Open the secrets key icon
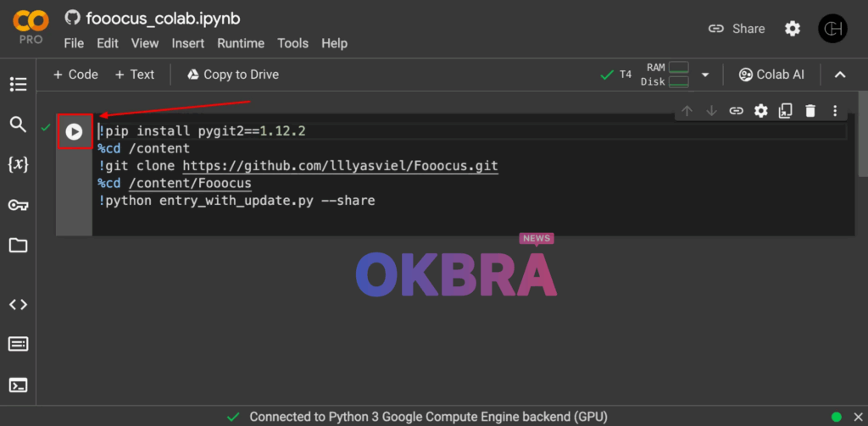The width and height of the screenshot is (868, 426). pyautogui.click(x=18, y=205)
